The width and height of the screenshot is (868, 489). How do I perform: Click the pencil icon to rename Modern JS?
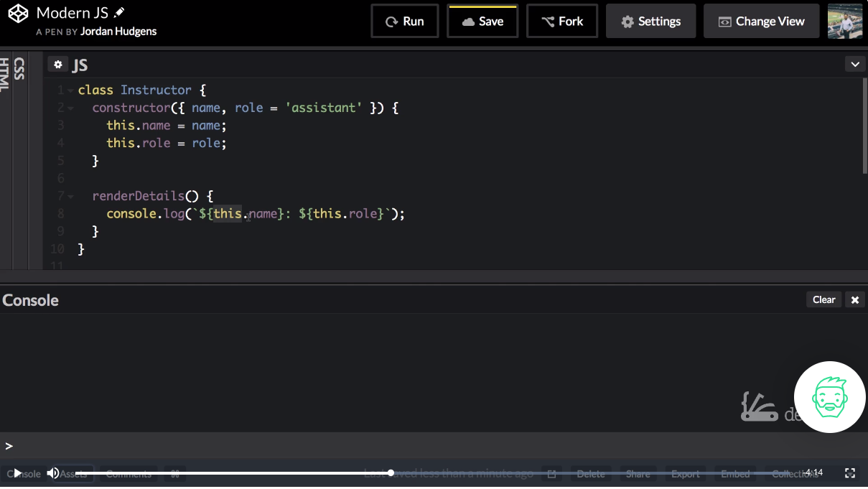click(119, 11)
